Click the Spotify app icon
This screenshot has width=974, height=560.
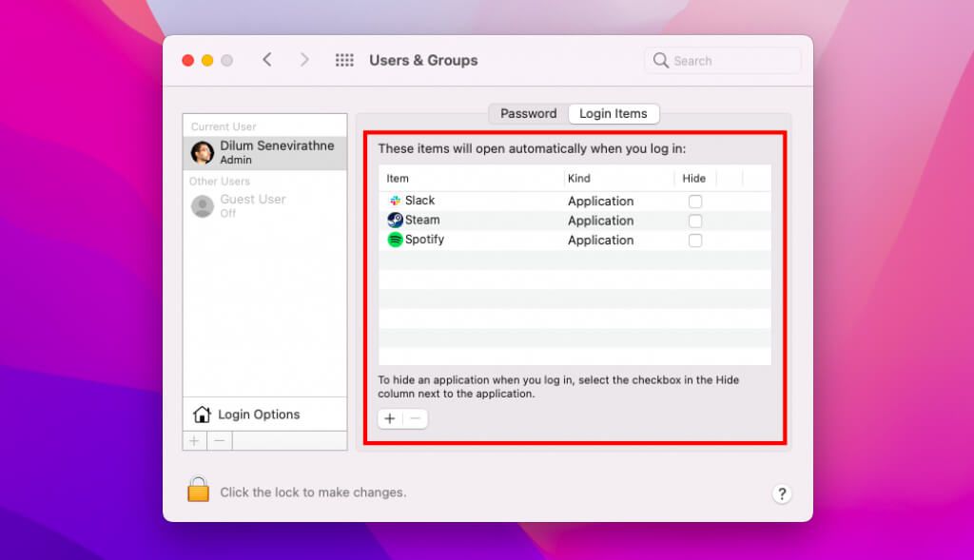point(395,239)
